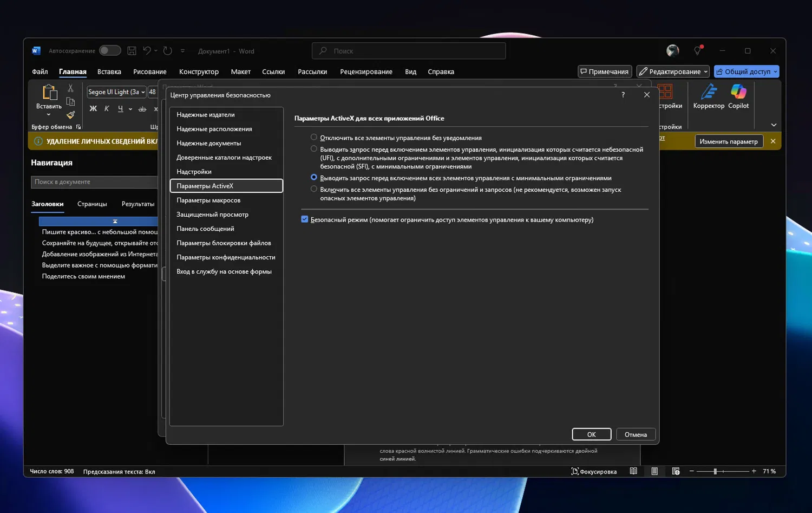This screenshot has width=812, height=513.
Task: Open the Корректор editor tool
Action: click(x=709, y=96)
